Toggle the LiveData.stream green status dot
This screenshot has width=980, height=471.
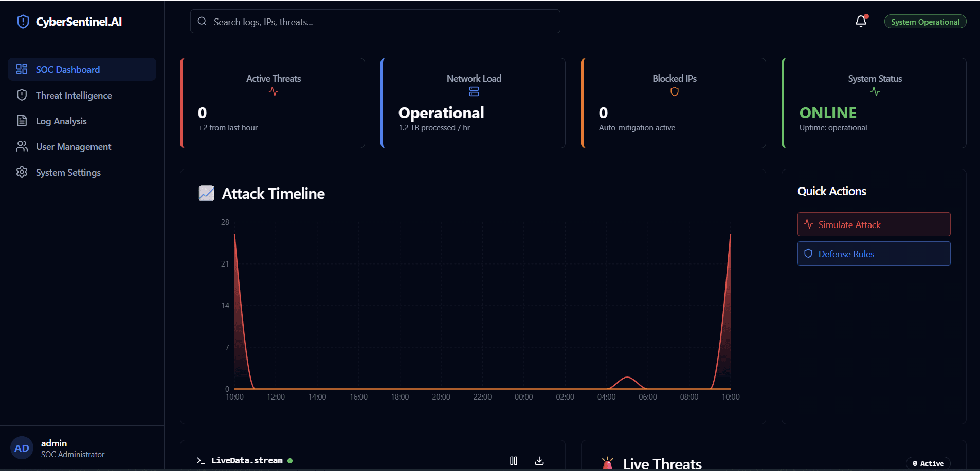[x=291, y=461]
